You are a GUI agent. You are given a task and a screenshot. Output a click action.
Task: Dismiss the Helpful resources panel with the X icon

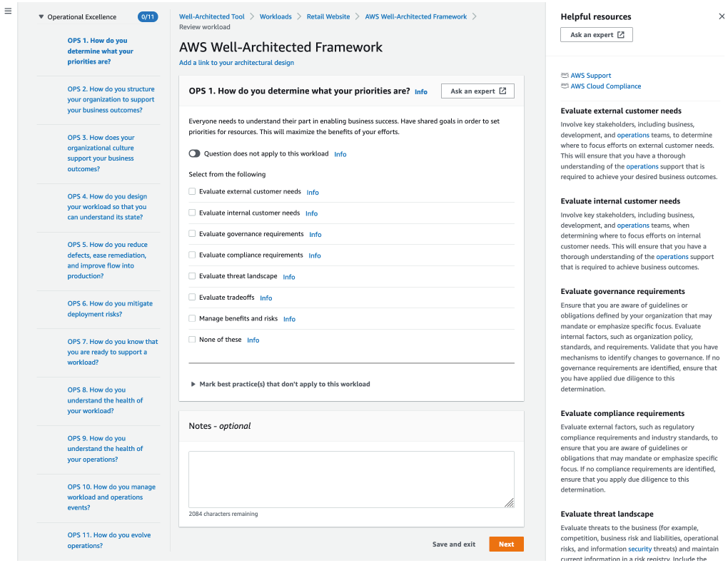coord(721,16)
